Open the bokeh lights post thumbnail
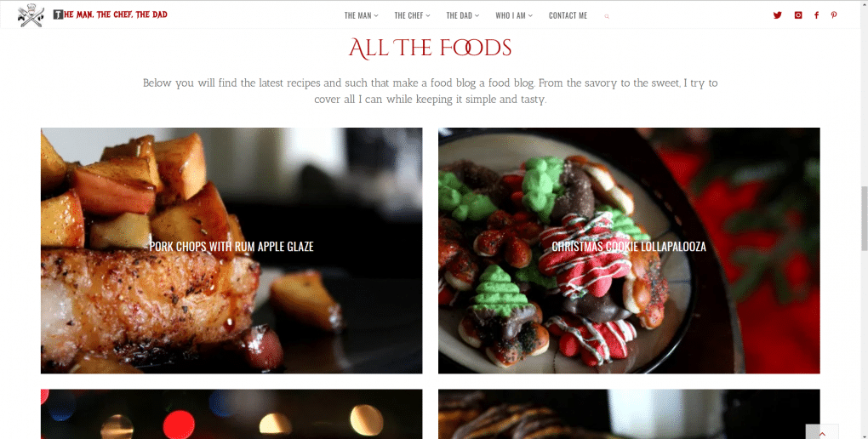The width and height of the screenshot is (868, 439). point(231,414)
